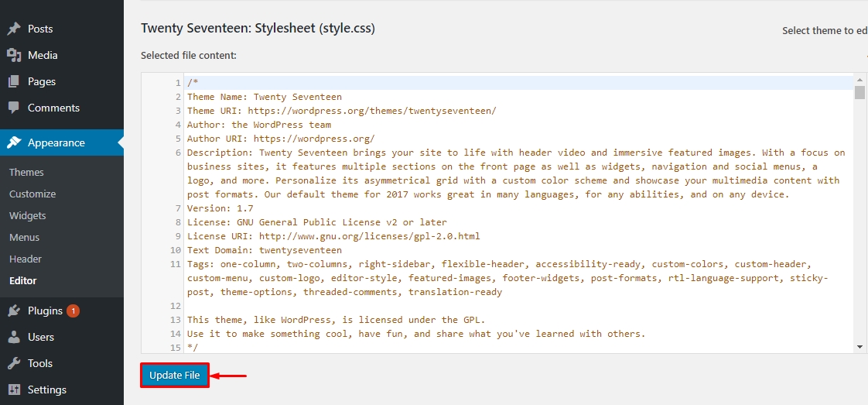Click the Pages icon in sidebar

(x=14, y=81)
